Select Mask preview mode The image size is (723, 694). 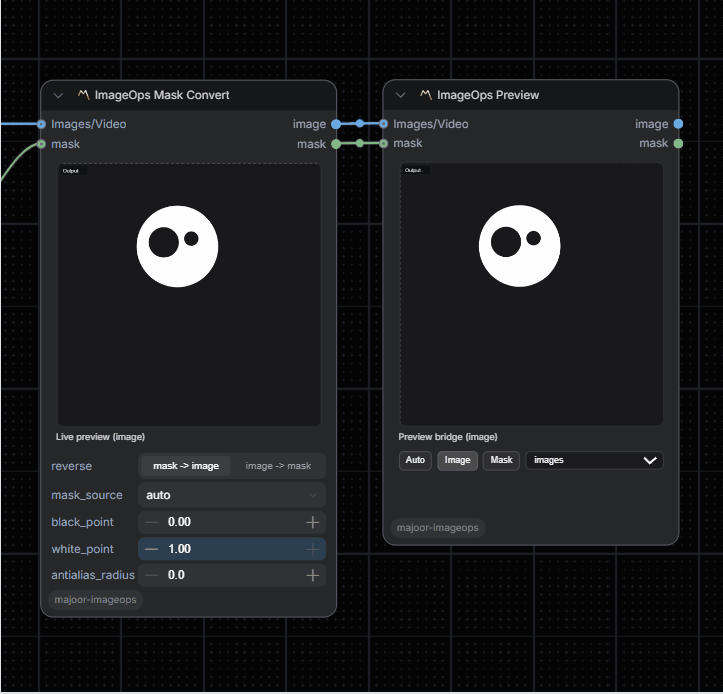[x=501, y=461]
